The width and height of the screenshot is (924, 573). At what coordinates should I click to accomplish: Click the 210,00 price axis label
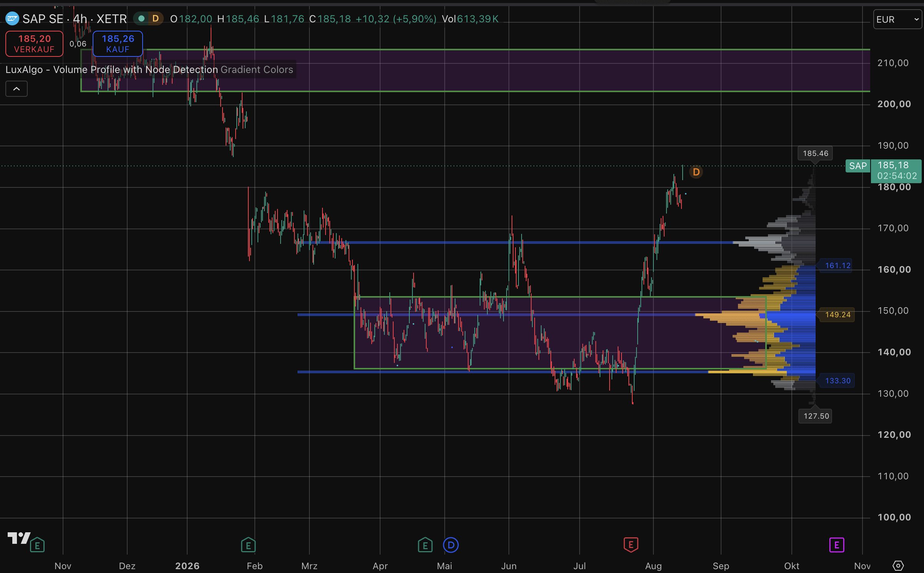coord(893,63)
